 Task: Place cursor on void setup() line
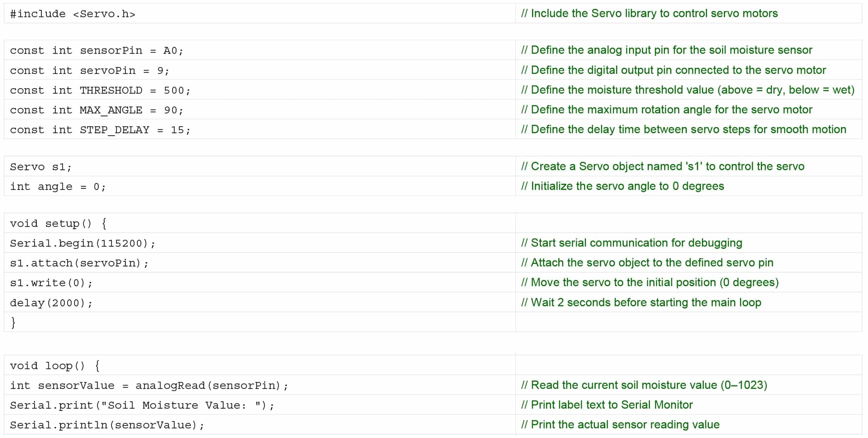point(59,224)
